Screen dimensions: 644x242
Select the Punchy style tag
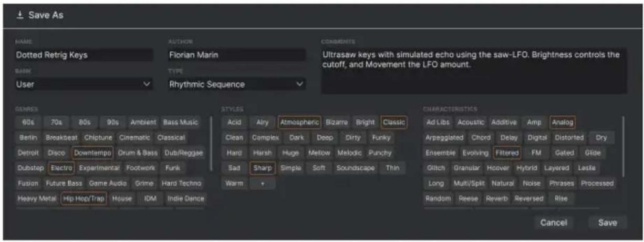pos(380,153)
